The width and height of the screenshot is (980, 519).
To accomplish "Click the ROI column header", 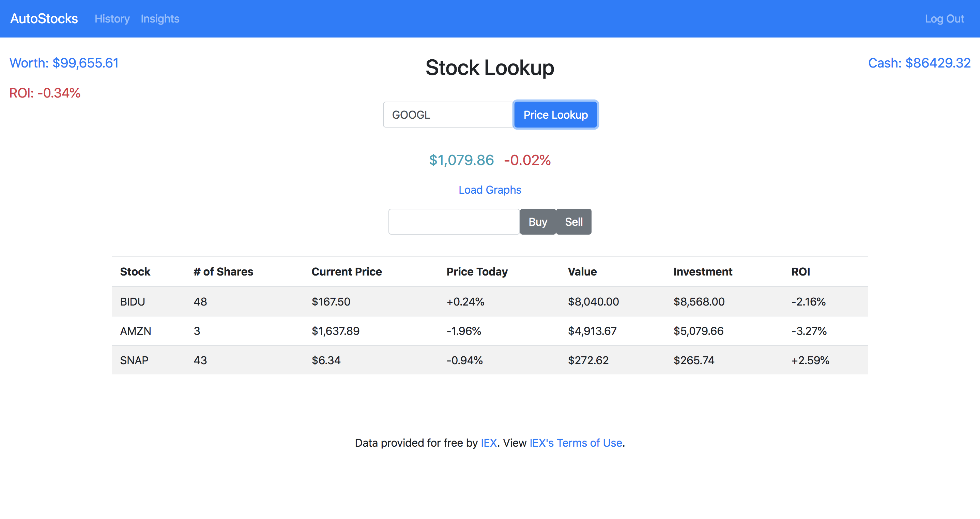I will (x=800, y=271).
